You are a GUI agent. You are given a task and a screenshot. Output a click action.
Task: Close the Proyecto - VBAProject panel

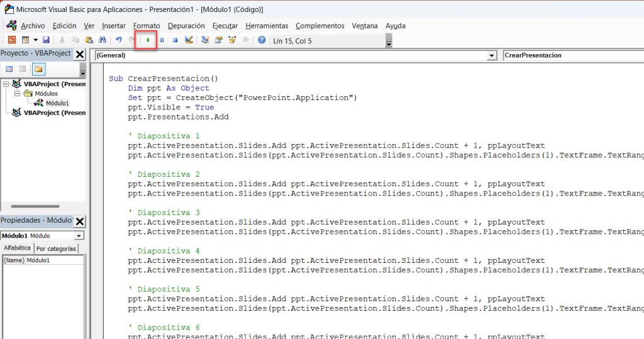80,54
